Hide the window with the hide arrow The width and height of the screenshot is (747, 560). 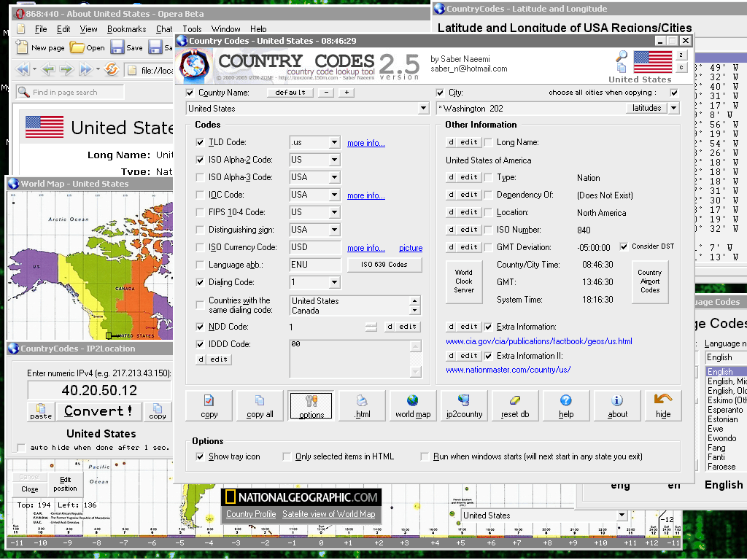tap(663, 405)
